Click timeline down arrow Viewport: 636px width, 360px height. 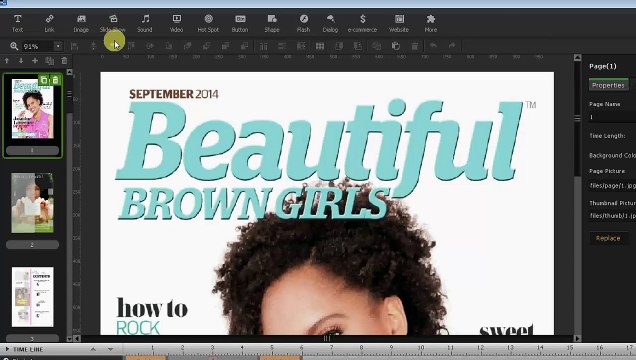coord(110,349)
